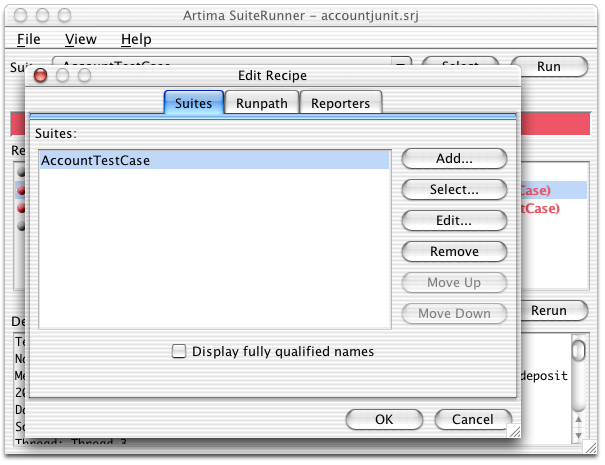605x465 pixels.
Task: Click the Edit Recipe resize grip
Action: (514, 431)
